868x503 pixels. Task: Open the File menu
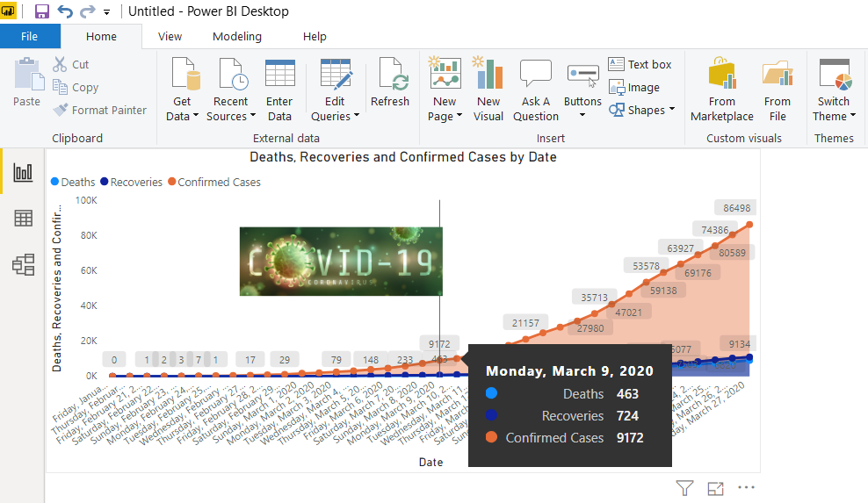(30, 37)
